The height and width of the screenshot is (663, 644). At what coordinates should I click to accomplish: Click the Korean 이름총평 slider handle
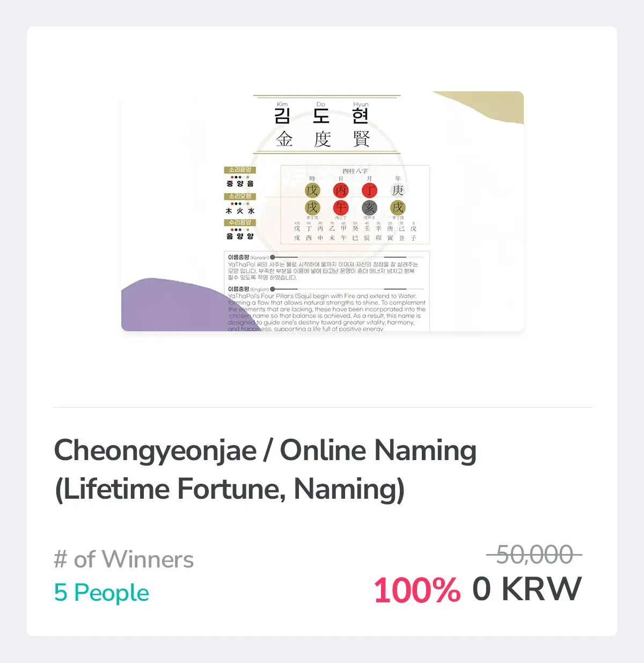273,258
